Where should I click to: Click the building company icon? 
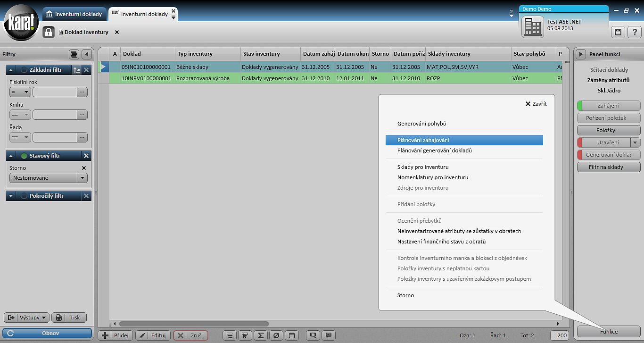[x=532, y=27]
